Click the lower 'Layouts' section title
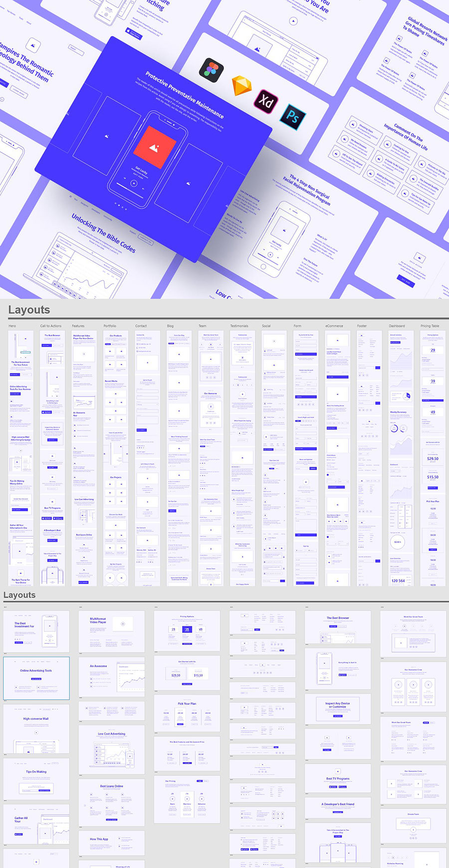Viewport: 449px width, 868px height. 19,595
